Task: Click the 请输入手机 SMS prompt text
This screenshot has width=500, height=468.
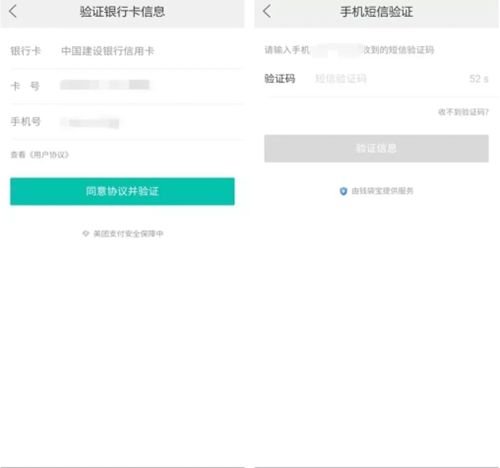Action: (x=287, y=50)
